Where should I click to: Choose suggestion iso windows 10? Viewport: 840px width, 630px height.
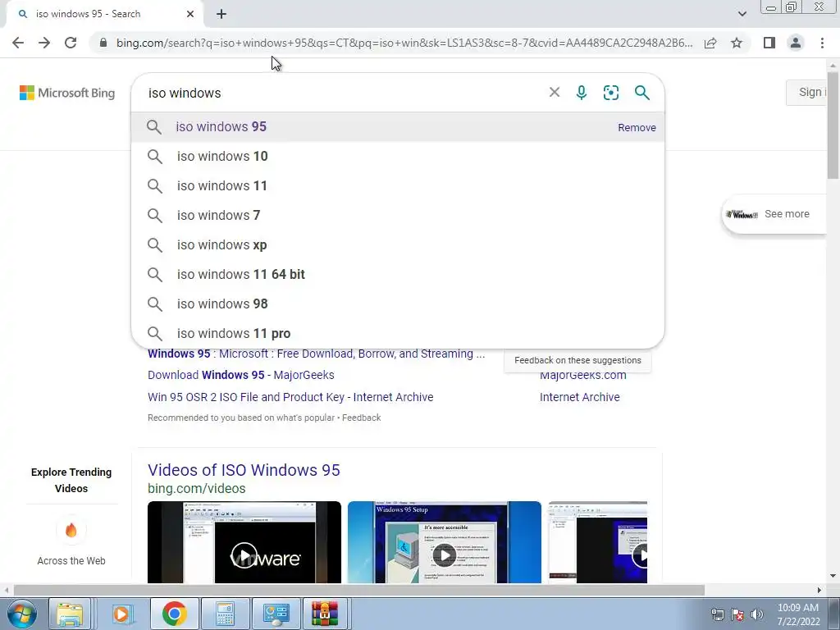tap(398, 157)
